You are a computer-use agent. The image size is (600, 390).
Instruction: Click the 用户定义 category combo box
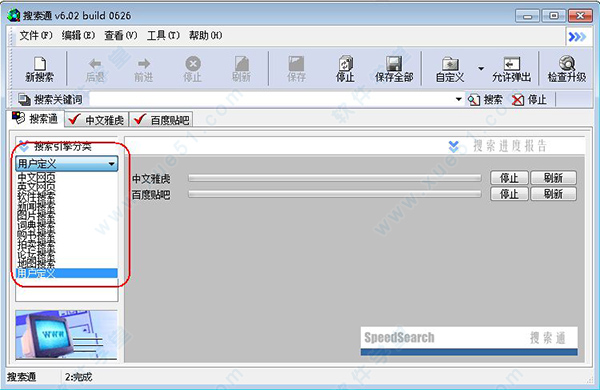point(67,164)
